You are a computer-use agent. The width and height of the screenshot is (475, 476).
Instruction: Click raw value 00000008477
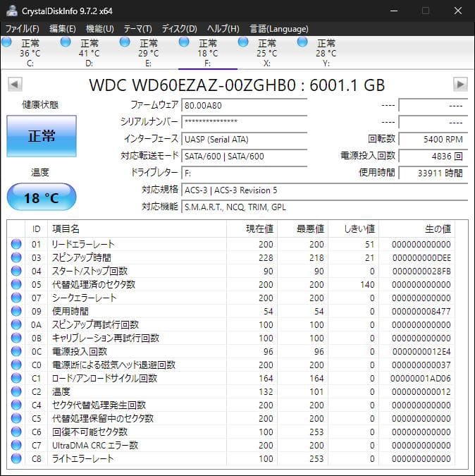click(x=421, y=312)
